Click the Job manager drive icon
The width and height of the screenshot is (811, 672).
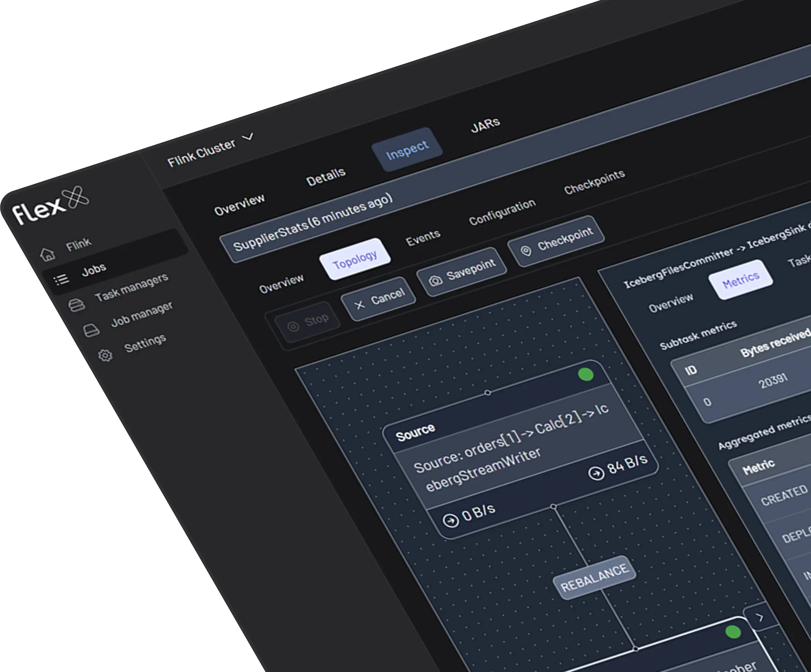click(x=92, y=330)
